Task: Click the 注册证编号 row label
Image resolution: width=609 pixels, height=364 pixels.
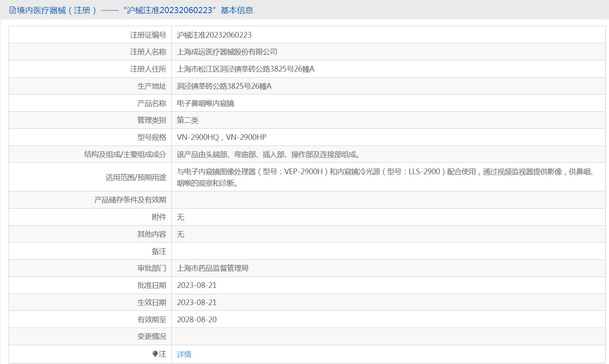Action: 148,35
